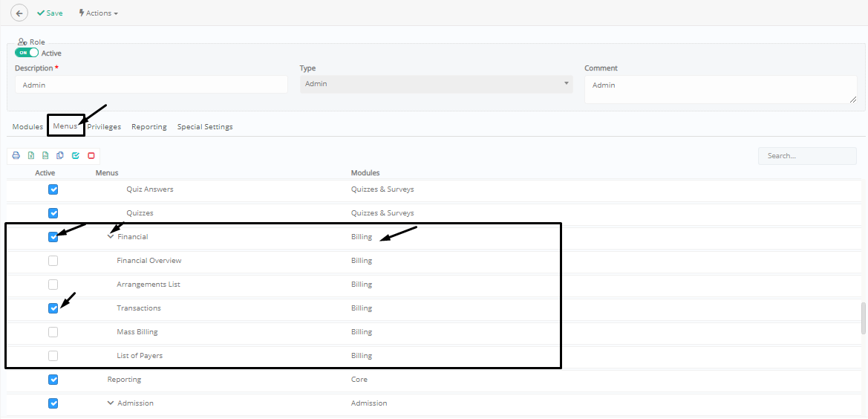The height and width of the screenshot is (419, 868).
Task: Sort by the Modules column header
Action: pyautogui.click(x=365, y=172)
